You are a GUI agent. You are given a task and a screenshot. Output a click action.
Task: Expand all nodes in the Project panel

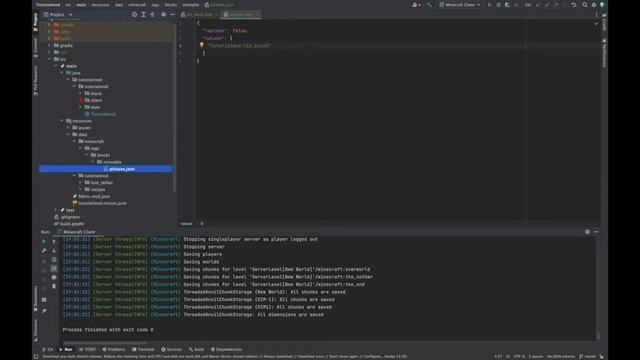pos(143,14)
